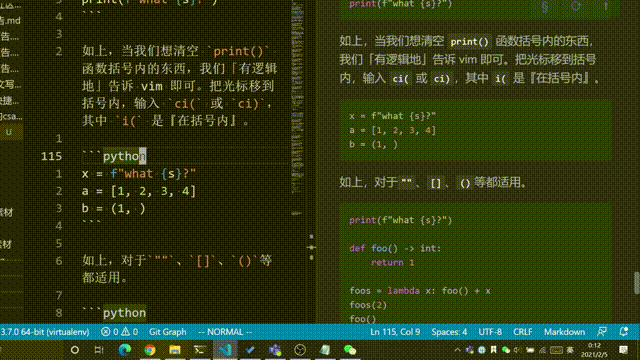The image size is (640, 360).
Task: Click the preview pane vertical scrollbar thumb
Action: (x=636, y=282)
